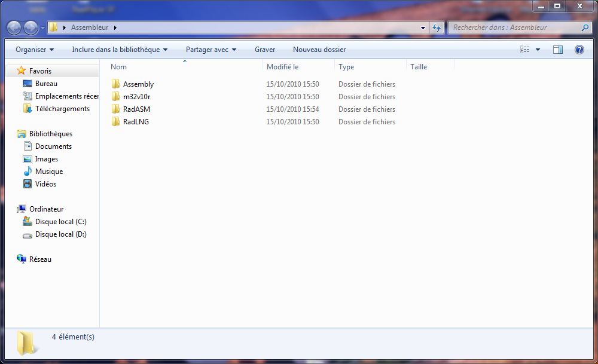598x364 pixels.
Task: Select Disque local (C:) in sidebar
Action: [60, 222]
